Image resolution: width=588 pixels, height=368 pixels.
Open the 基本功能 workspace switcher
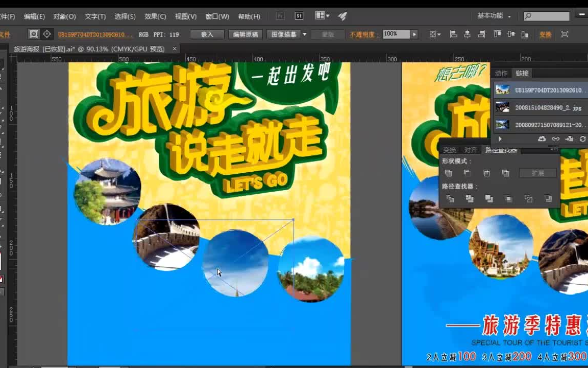pyautogui.click(x=494, y=16)
